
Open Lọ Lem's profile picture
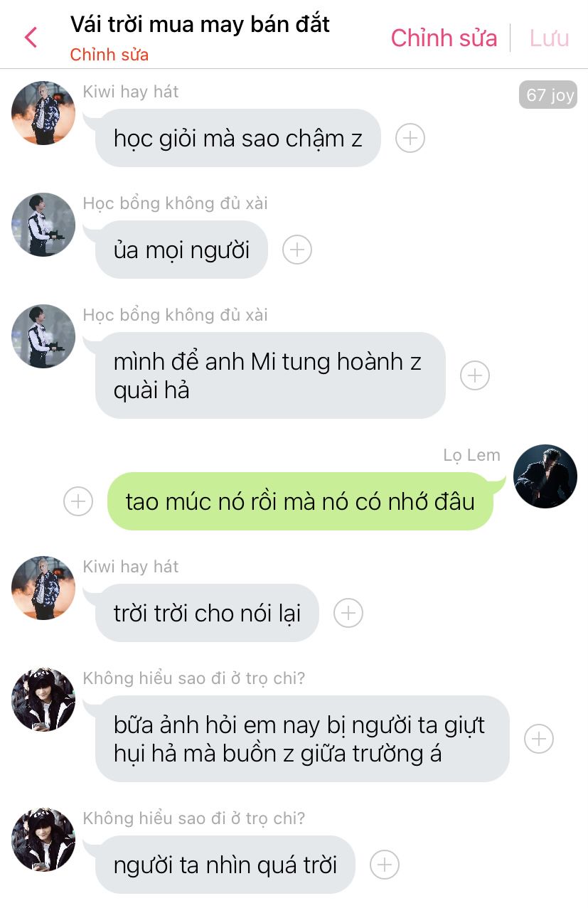[x=545, y=476]
